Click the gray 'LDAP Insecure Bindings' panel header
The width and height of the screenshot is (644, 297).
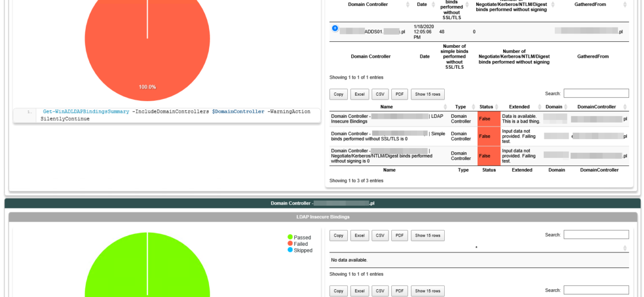[x=323, y=217]
